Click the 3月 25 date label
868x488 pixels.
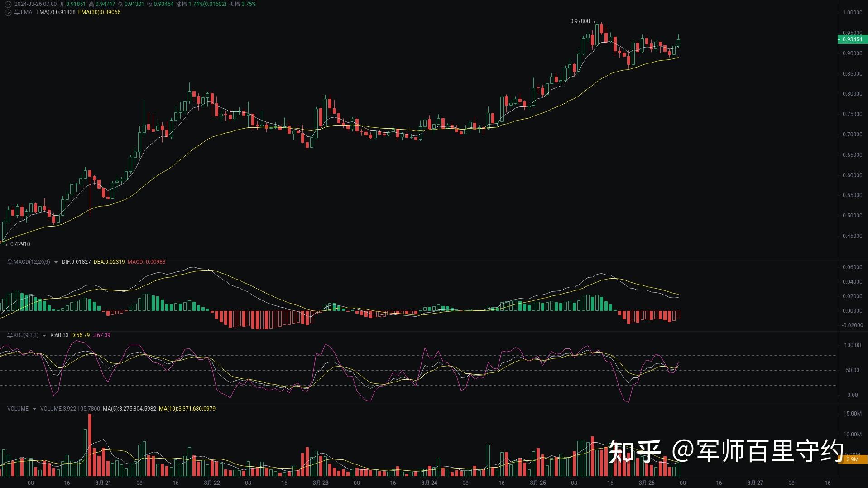tap(538, 483)
